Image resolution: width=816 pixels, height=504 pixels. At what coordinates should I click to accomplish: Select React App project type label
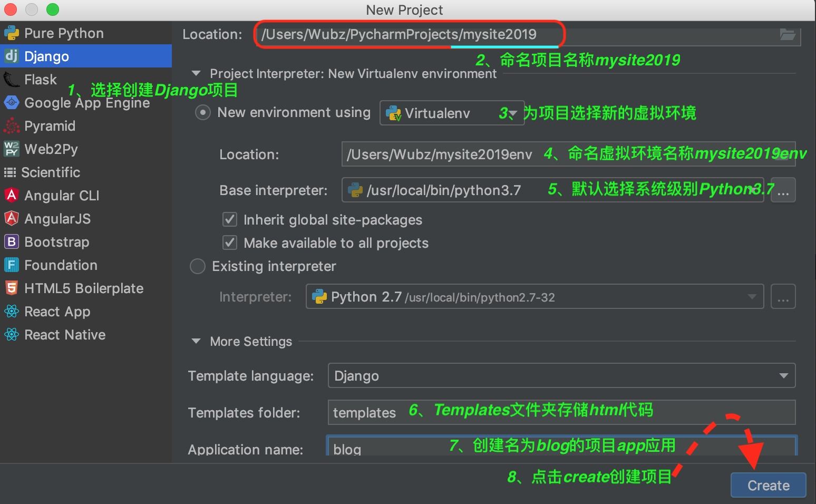(x=57, y=312)
